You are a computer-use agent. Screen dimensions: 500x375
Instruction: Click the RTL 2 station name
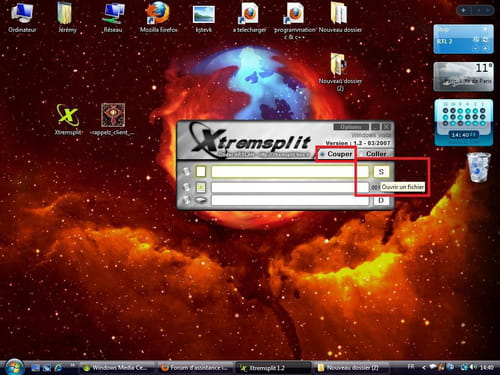pos(445,41)
